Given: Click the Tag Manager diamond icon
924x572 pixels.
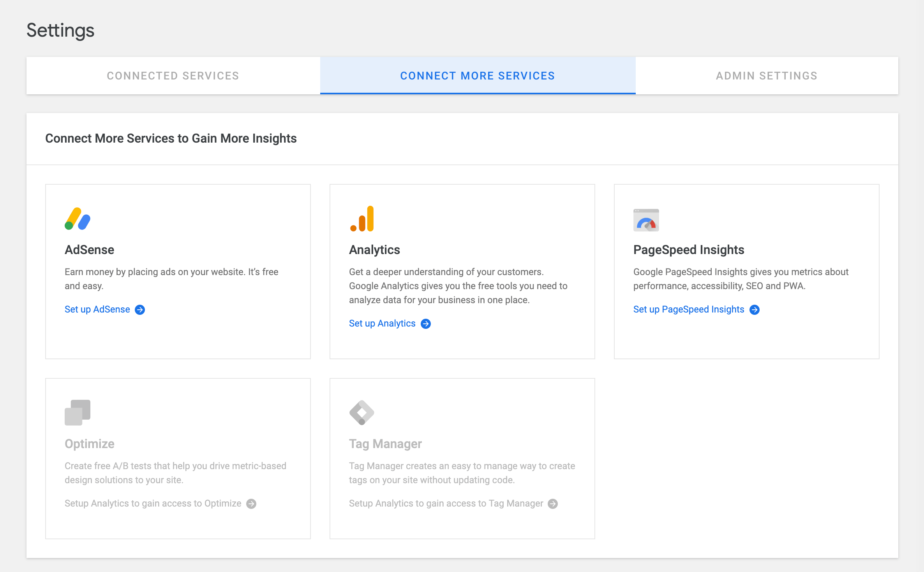Looking at the screenshot, I should (361, 413).
